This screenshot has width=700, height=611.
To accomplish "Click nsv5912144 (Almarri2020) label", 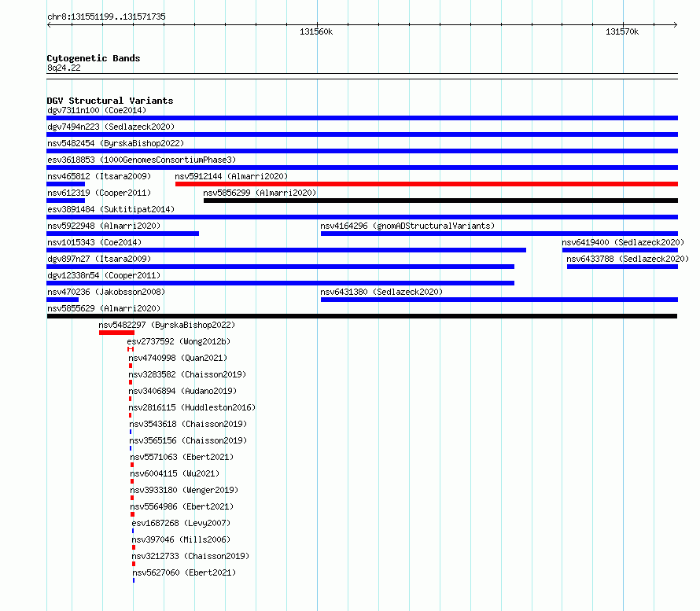I will (231, 176).
